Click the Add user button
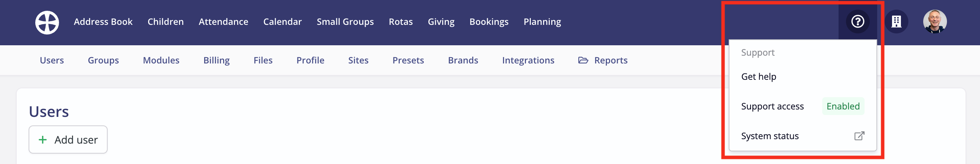 68,140
